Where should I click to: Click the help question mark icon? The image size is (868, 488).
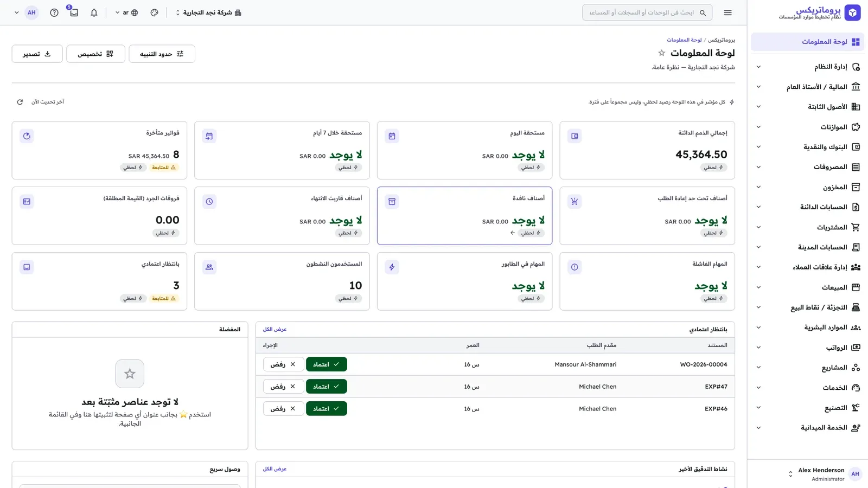54,12
